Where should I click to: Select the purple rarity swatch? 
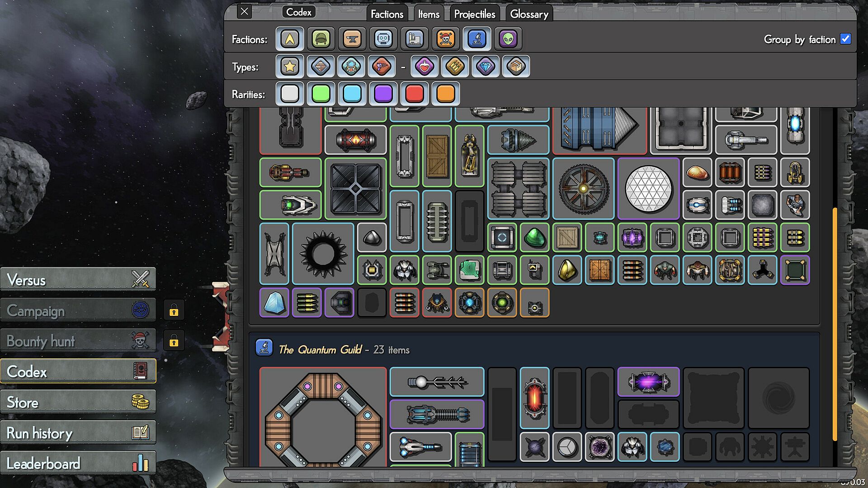(x=383, y=94)
